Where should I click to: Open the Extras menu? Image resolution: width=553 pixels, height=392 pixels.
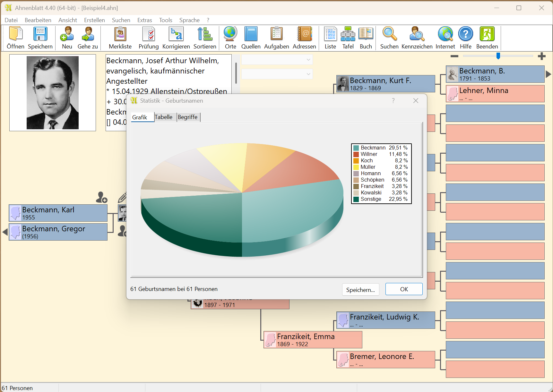point(144,20)
